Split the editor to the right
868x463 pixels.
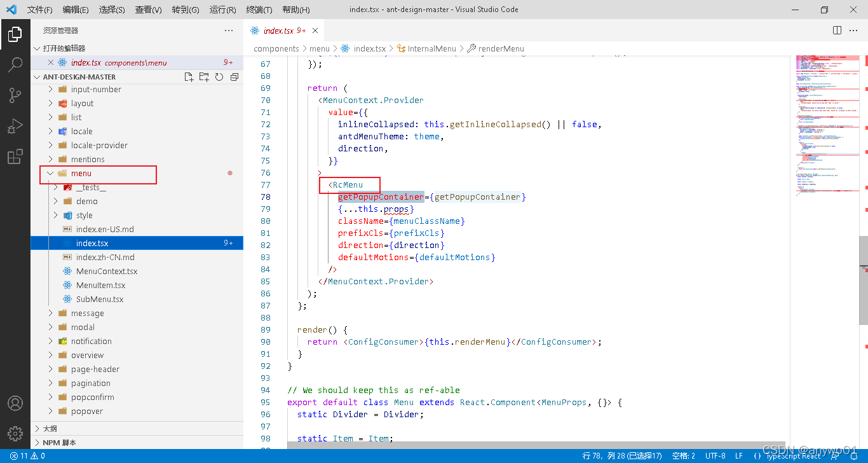(x=837, y=31)
